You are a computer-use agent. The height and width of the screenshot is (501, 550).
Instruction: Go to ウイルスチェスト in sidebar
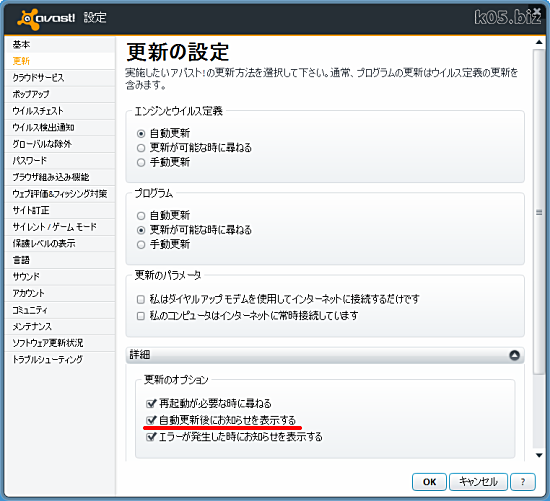60,111
